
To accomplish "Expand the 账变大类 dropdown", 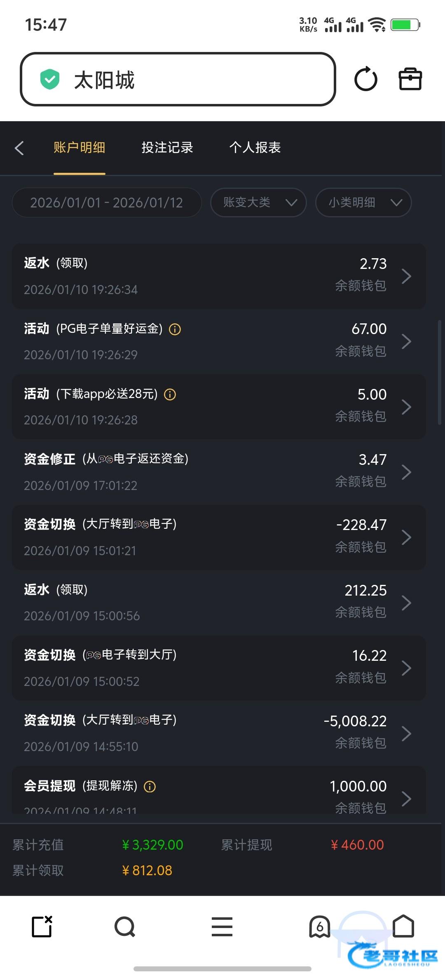I will 258,203.
